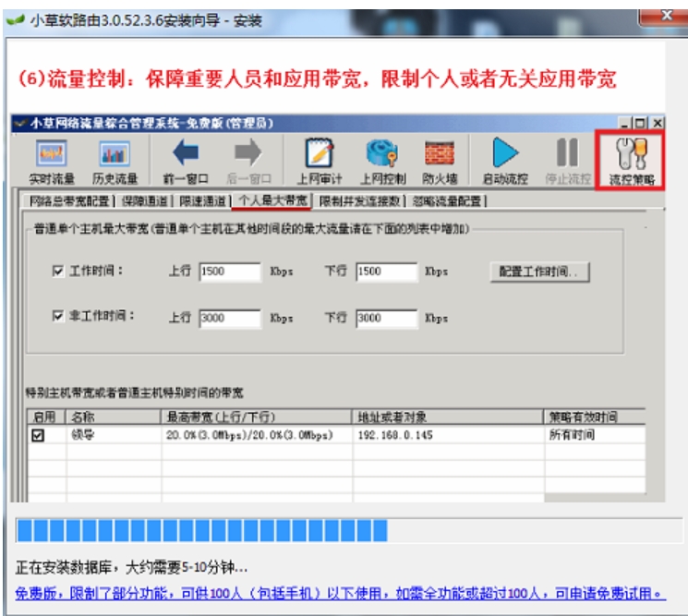The image size is (688, 616).
Task: Close the installer wizard window
Action: [665, 17]
